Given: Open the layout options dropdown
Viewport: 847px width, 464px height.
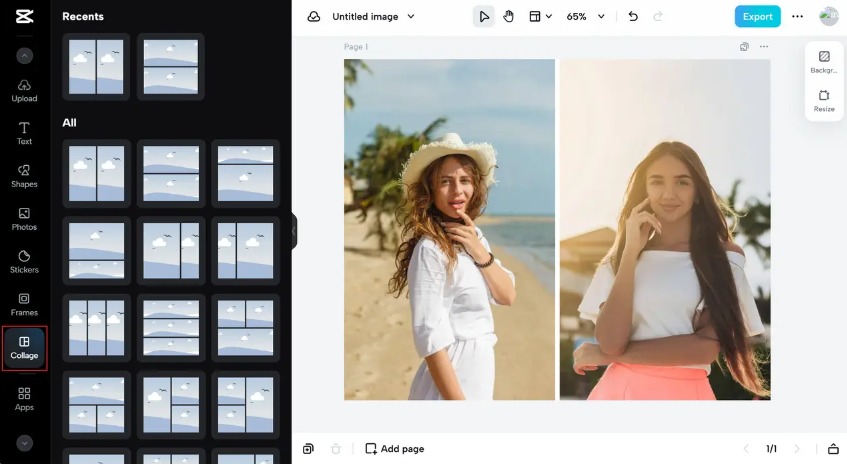Looking at the screenshot, I should click(540, 17).
